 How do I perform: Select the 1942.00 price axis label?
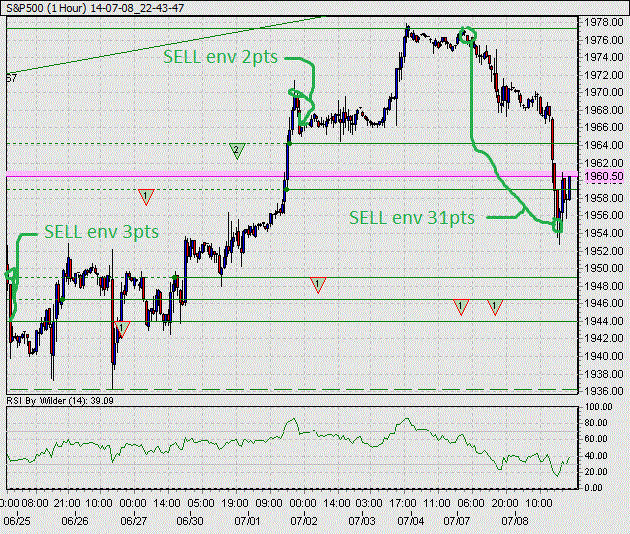coord(604,338)
